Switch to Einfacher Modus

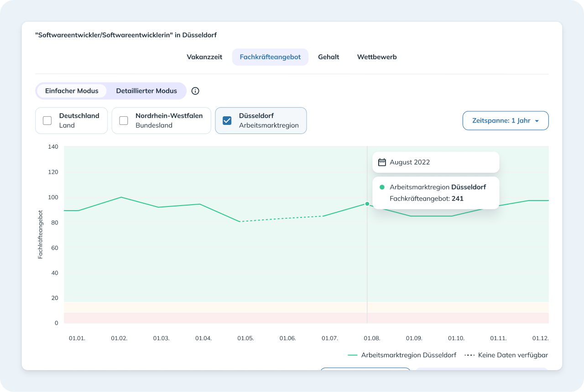coord(72,91)
